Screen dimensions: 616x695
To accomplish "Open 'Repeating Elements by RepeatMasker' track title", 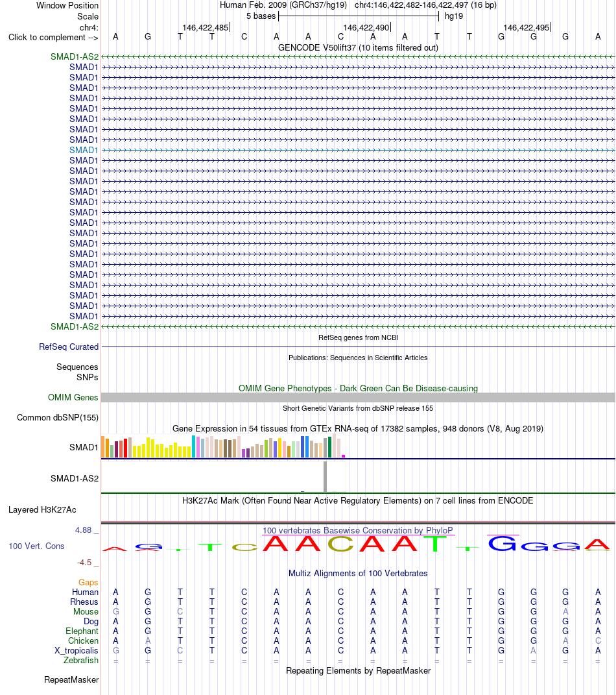I will coord(359,670).
